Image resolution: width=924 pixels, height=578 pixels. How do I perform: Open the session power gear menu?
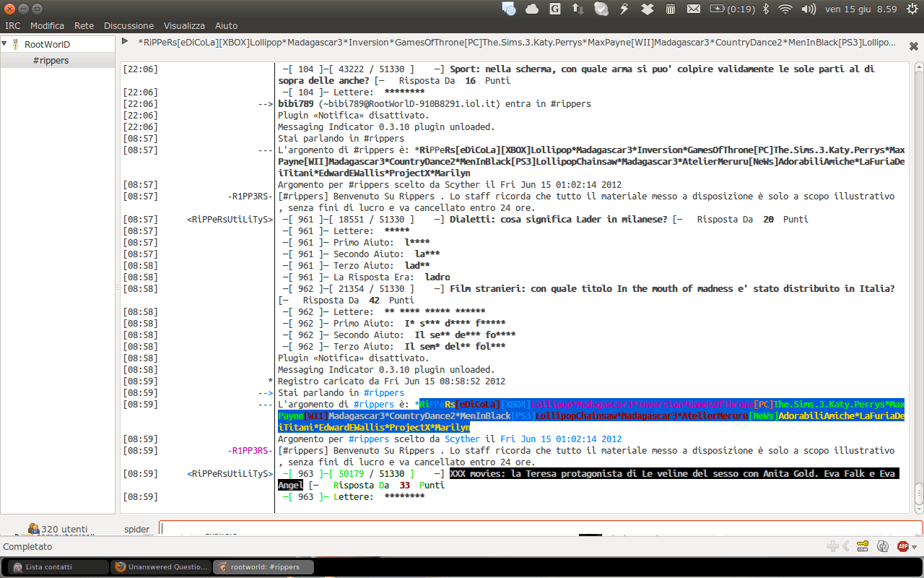(x=912, y=9)
